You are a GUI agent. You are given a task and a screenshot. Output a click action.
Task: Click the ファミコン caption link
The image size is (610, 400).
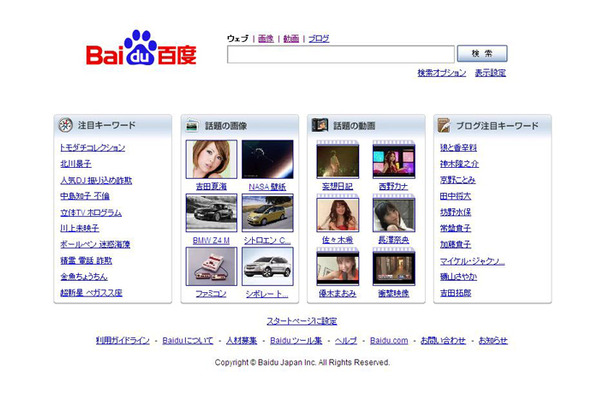pyautogui.click(x=211, y=294)
